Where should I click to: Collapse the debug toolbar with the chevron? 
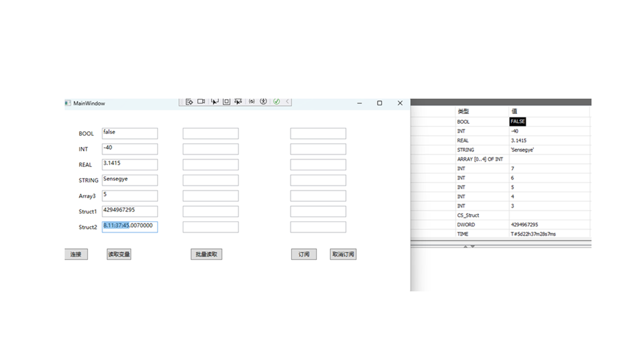[x=287, y=101]
